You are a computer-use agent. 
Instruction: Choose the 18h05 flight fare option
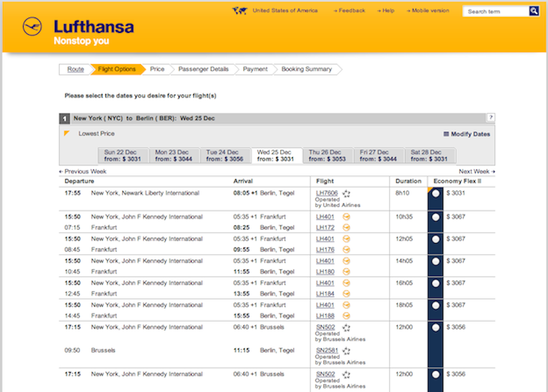click(435, 305)
